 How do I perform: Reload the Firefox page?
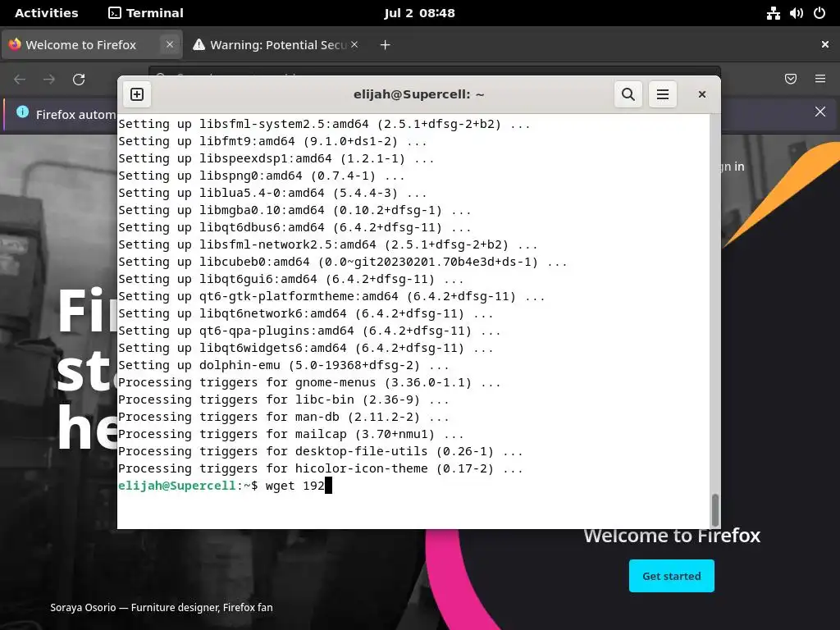(79, 80)
